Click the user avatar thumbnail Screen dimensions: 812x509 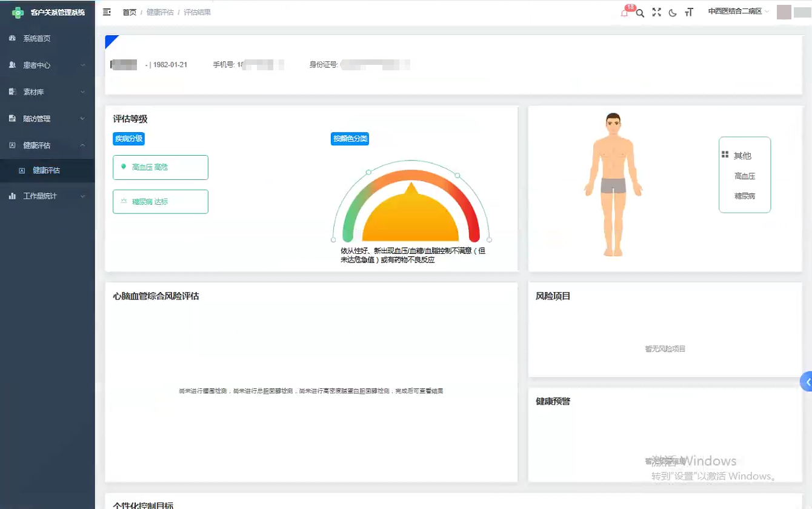click(x=784, y=12)
